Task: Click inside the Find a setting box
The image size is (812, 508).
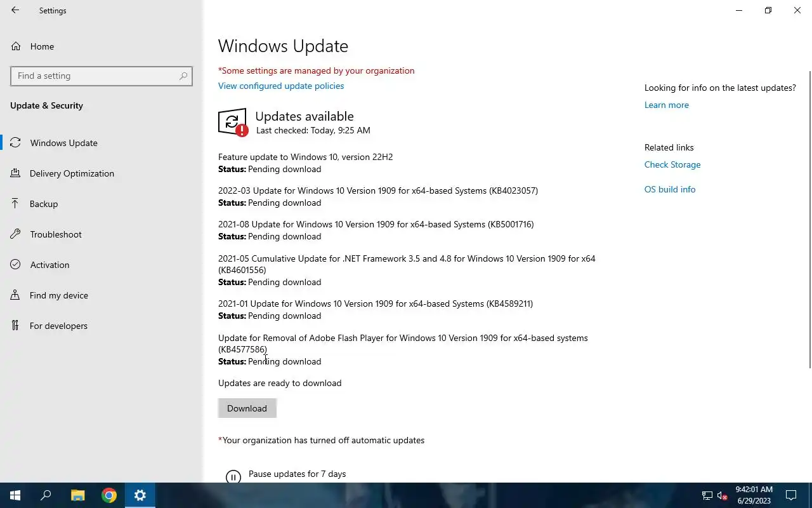Action: pyautogui.click(x=101, y=76)
